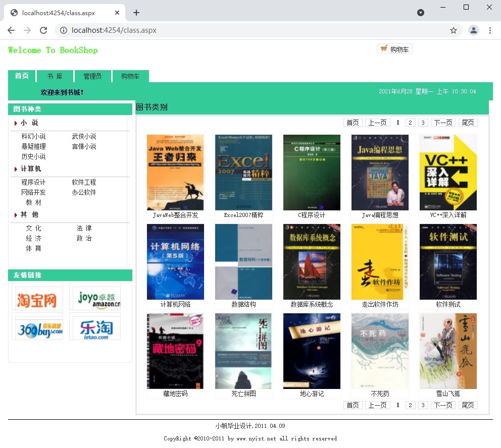501x448 pixels.
Task: Select the 武侠小说 category link
Action: click(x=84, y=136)
